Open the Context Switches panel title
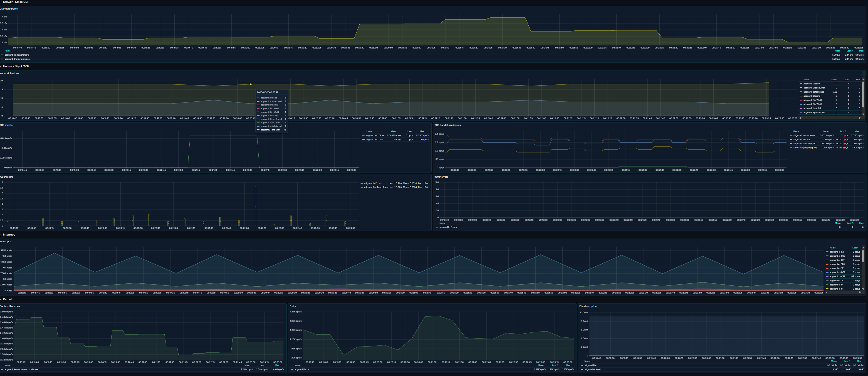Viewport: 868px width, 376px height. [10, 306]
